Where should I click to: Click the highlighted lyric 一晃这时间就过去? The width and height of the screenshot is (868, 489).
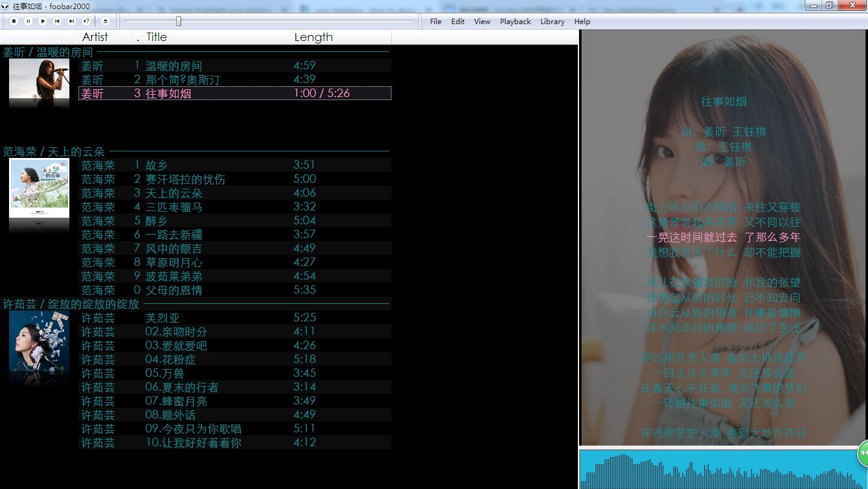691,238
